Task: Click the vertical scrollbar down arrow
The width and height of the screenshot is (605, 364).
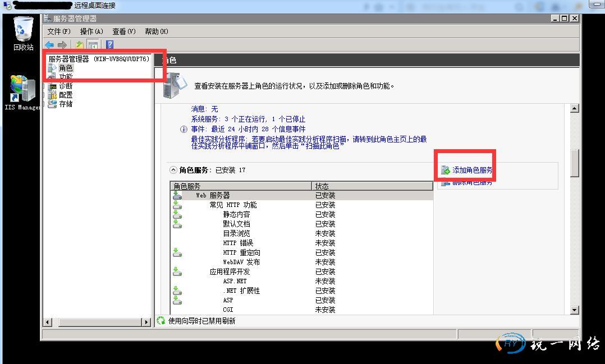Action: (574, 310)
